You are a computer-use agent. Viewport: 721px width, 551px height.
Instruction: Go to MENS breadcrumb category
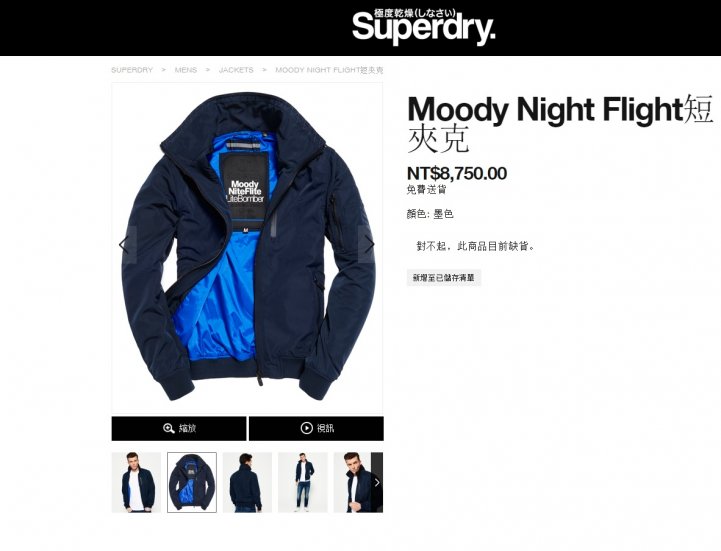click(185, 70)
